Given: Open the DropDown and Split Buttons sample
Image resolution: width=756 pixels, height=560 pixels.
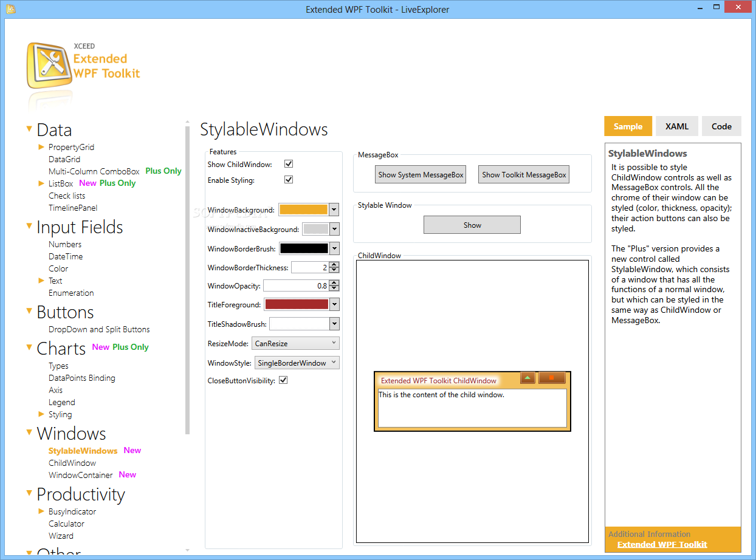Looking at the screenshot, I should pos(99,329).
